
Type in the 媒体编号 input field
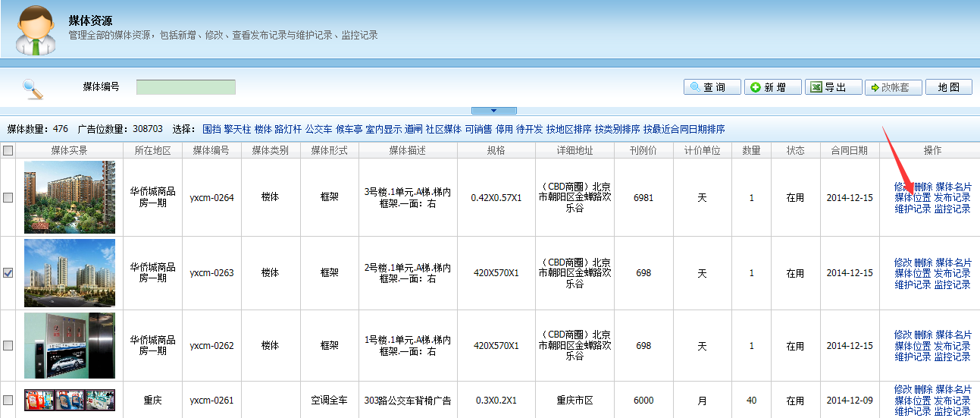(x=186, y=87)
